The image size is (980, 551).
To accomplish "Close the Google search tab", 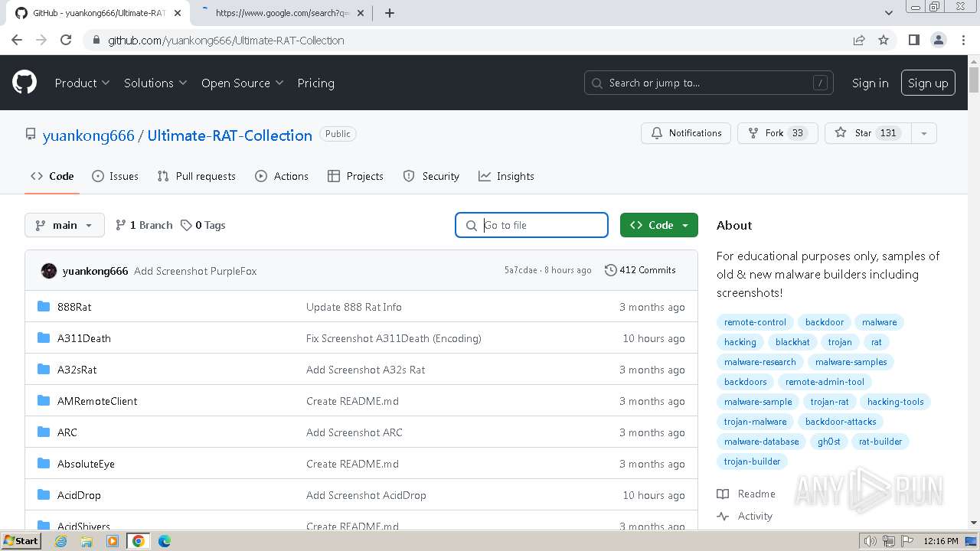I will (361, 13).
